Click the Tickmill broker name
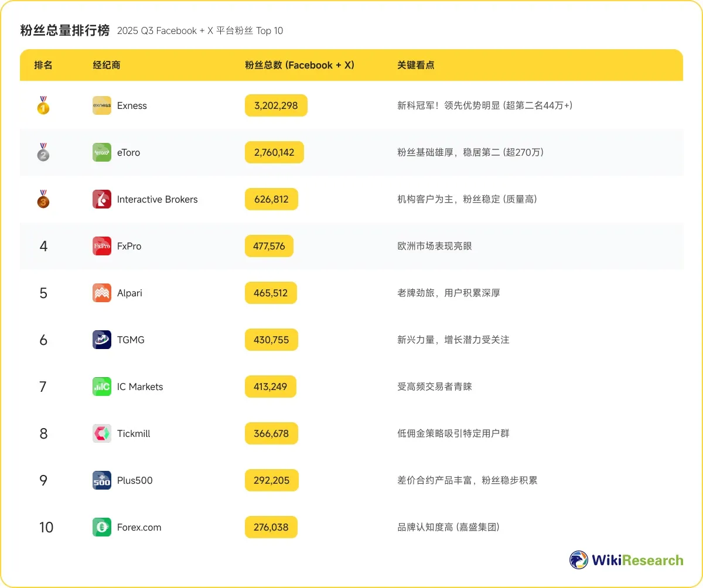The width and height of the screenshot is (703, 588). pos(134,433)
